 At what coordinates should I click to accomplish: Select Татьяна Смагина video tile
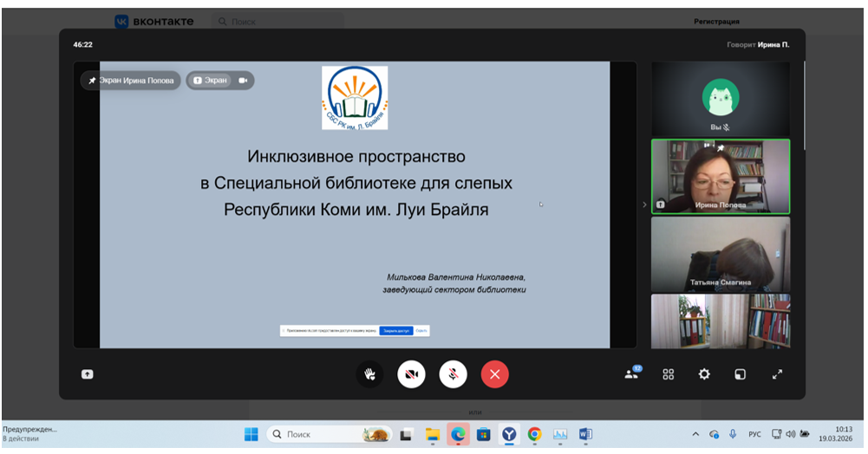(x=721, y=255)
